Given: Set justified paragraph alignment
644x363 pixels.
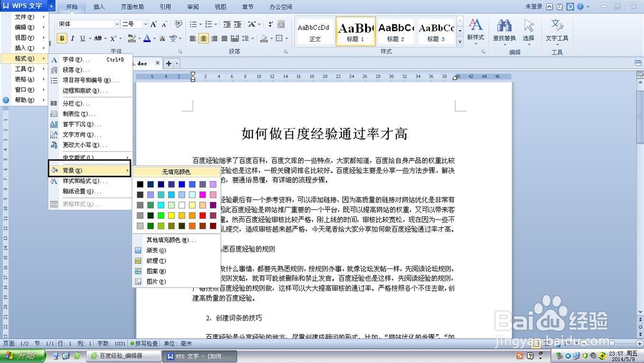Looking at the screenshot, I should click(224, 39).
